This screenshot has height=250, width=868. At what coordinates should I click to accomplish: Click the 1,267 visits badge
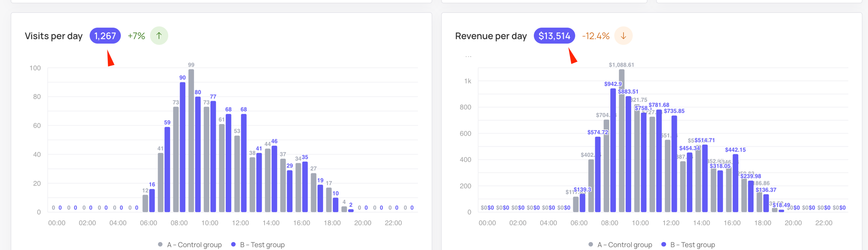[x=105, y=36]
